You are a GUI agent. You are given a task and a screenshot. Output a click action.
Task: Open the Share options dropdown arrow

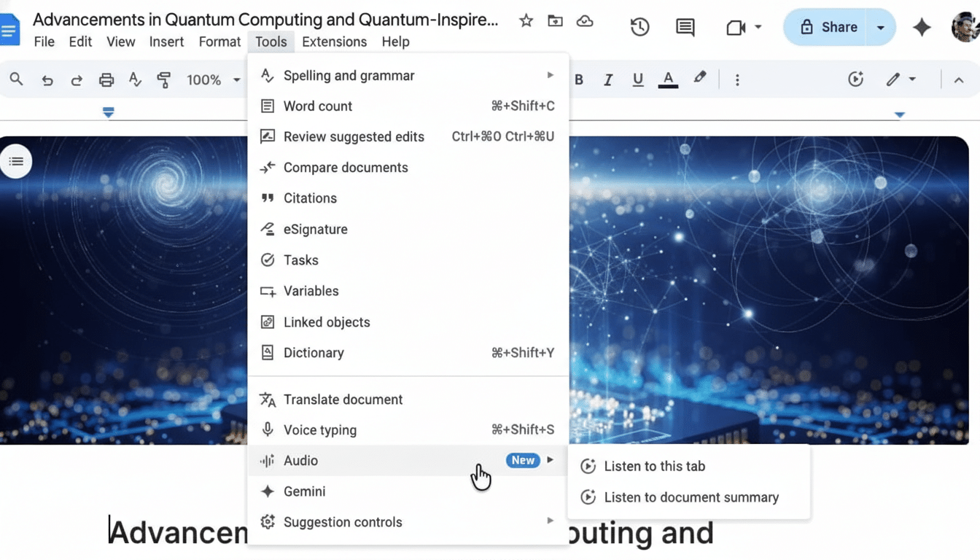click(881, 26)
